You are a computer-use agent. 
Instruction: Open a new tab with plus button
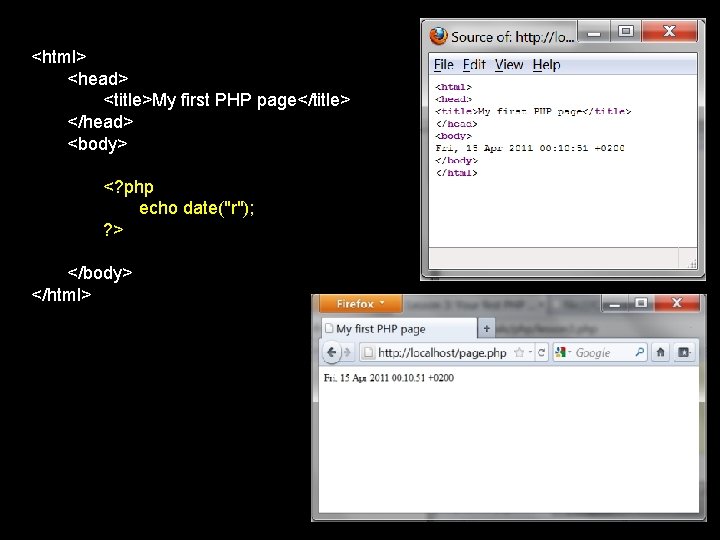[x=486, y=328]
